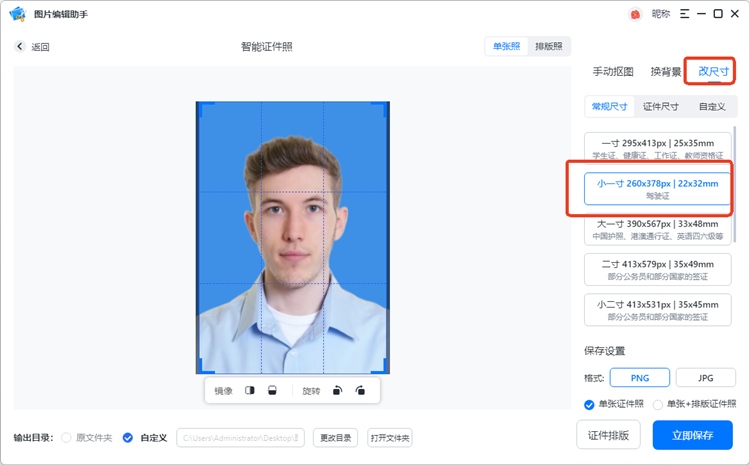750x465 pixels.
Task: Click the output directory path field
Action: (x=240, y=437)
